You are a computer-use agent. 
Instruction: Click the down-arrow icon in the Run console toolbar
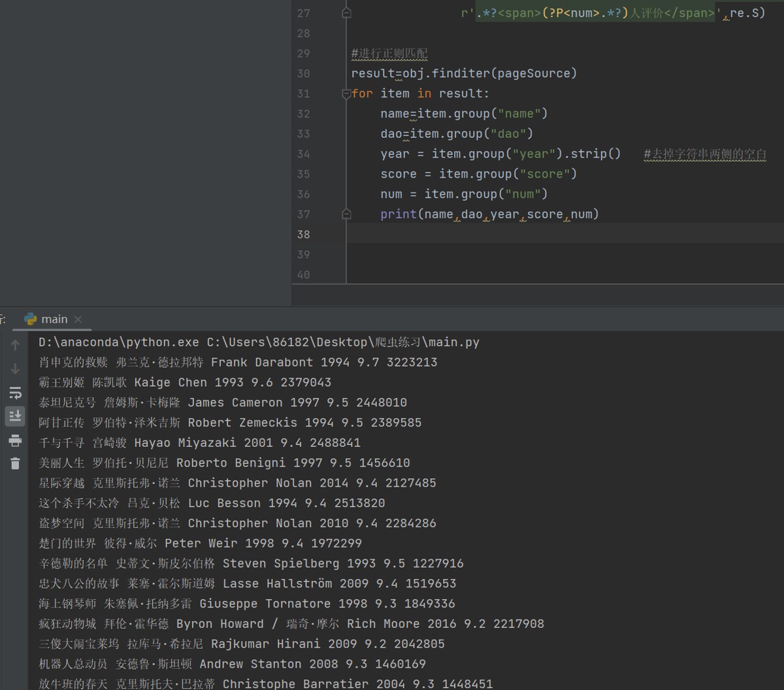[x=15, y=369]
